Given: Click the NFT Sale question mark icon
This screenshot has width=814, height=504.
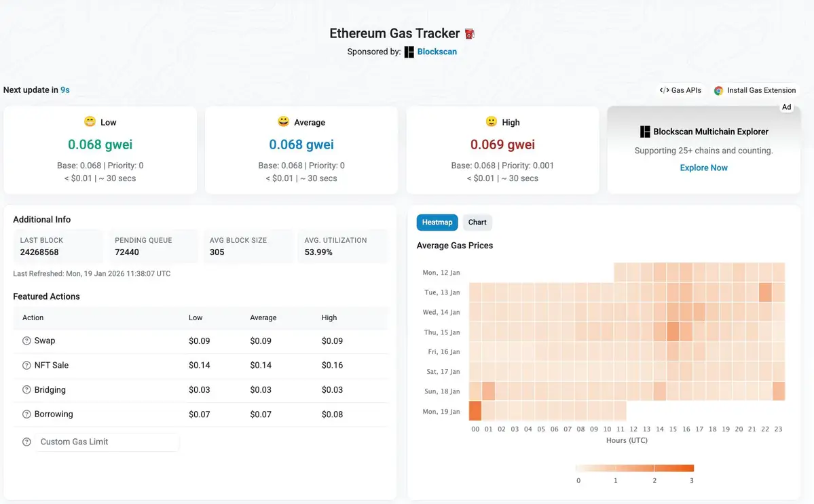Looking at the screenshot, I should pos(26,365).
